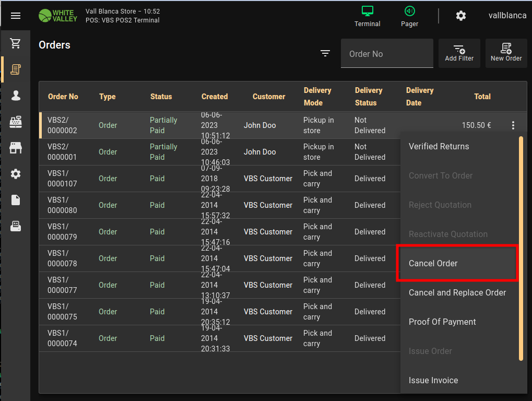Choose Proof Of Payment menu entry
This screenshot has width=532, height=401.
coord(442,322)
